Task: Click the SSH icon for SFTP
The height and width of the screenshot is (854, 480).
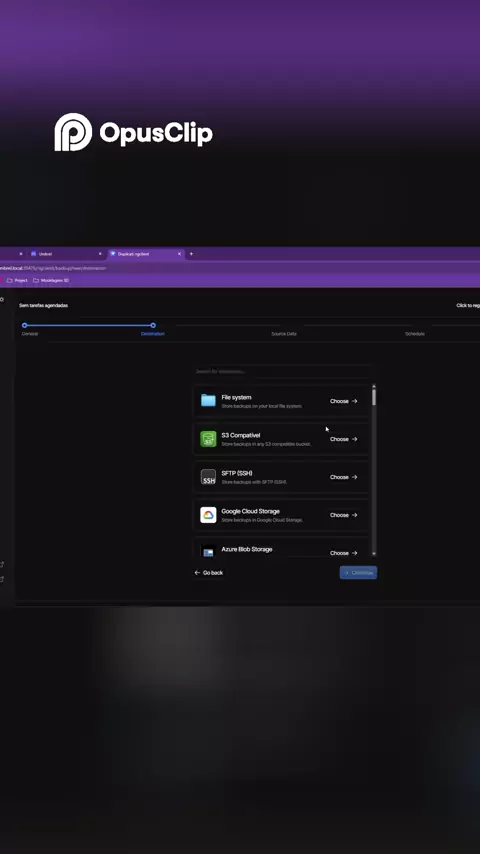Action: 208,477
